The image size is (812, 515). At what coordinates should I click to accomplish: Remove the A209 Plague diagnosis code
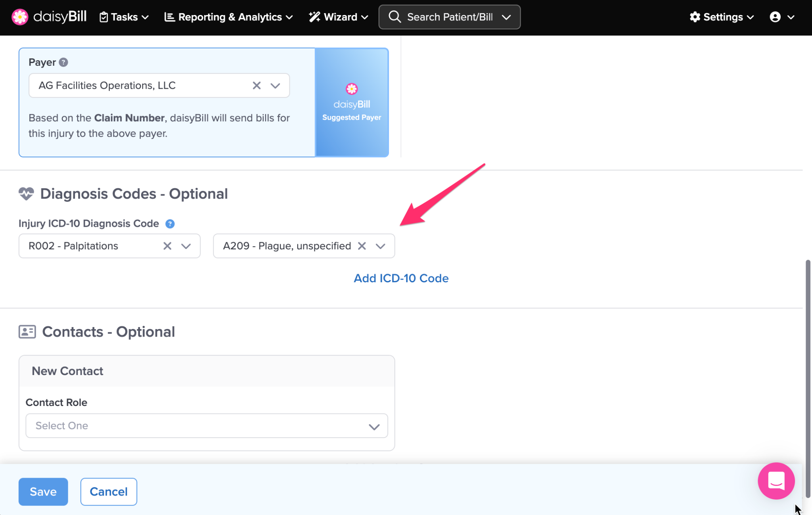[x=362, y=246]
